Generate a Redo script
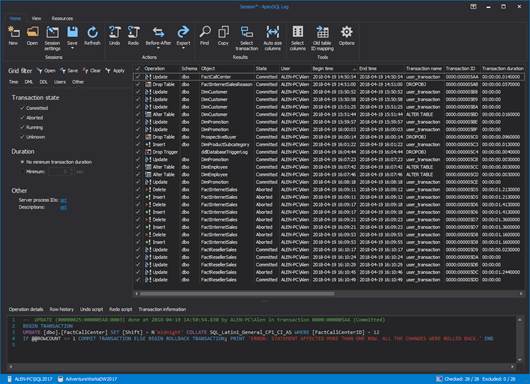 (x=134, y=35)
